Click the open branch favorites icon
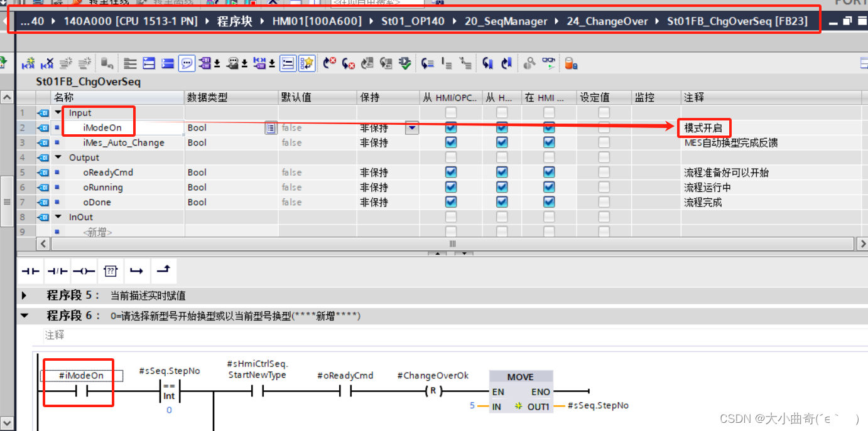Screen dimensions: 868x431 click(x=136, y=271)
